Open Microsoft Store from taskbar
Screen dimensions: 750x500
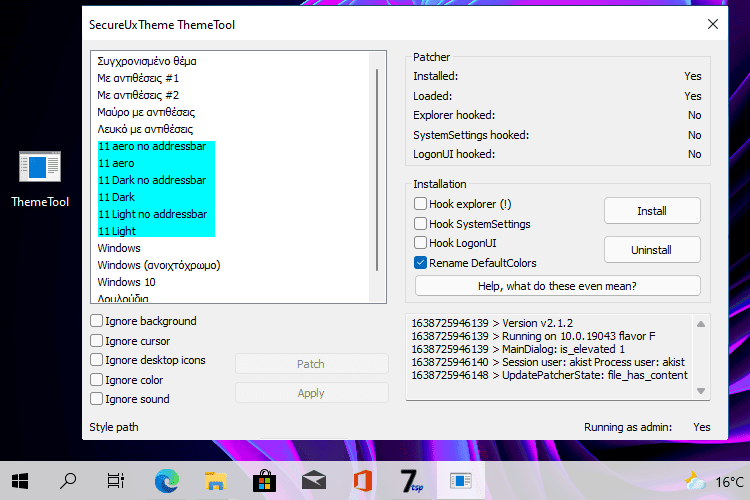tap(265, 481)
